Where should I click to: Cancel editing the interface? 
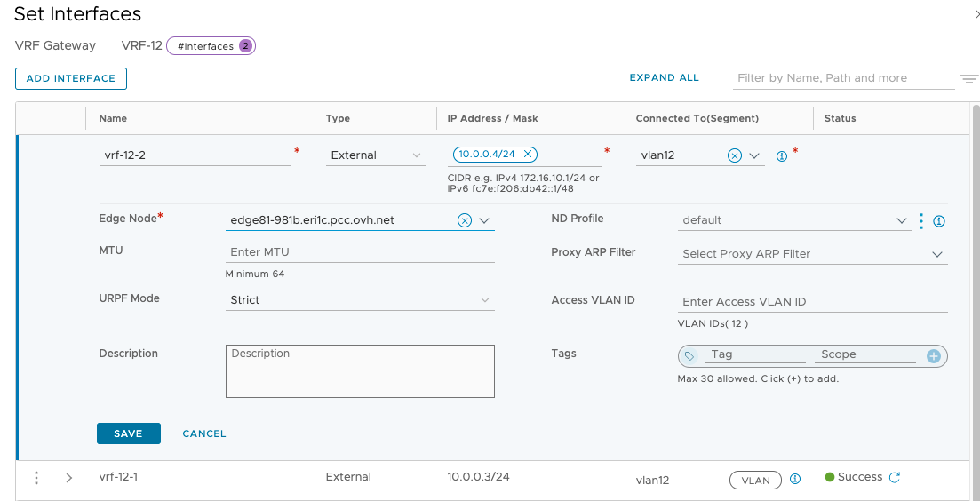point(204,433)
